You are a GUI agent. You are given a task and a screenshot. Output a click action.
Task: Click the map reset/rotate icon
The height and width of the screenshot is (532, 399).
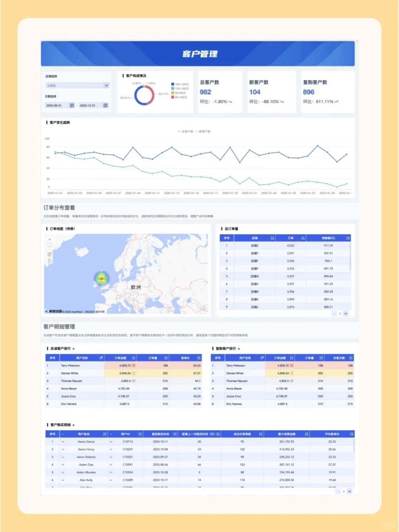pyautogui.click(x=50, y=254)
